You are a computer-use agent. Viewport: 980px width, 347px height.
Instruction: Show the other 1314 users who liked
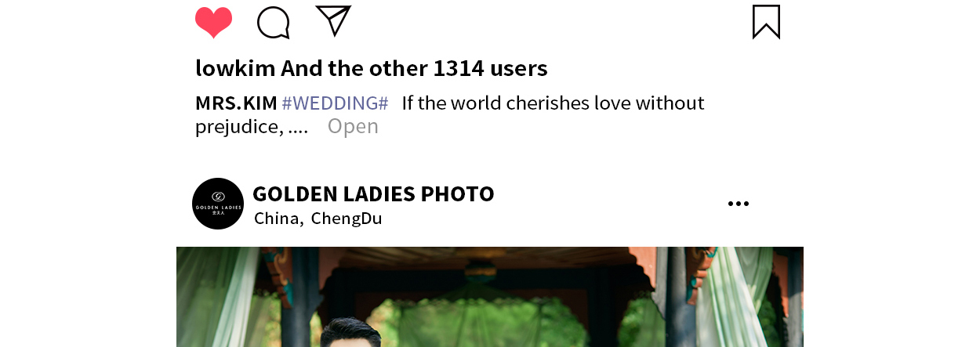414,68
